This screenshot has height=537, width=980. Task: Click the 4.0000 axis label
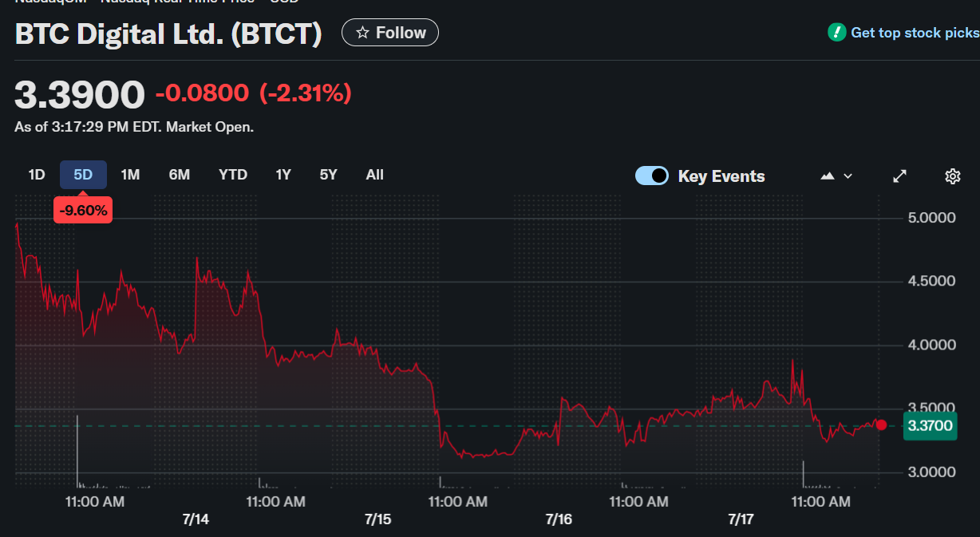click(932, 345)
